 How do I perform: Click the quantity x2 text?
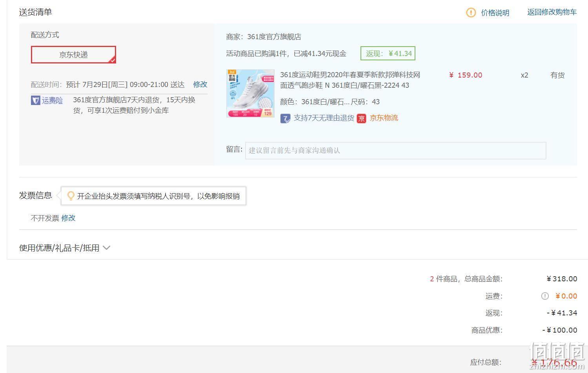click(x=524, y=75)
